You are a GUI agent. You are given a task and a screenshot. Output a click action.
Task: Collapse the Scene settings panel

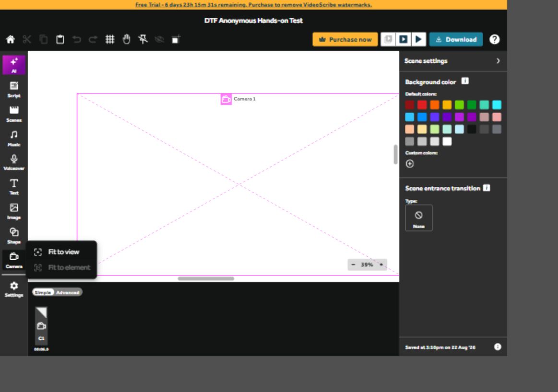pos(498,61)
